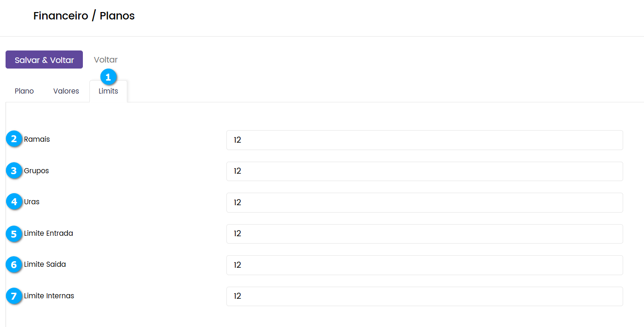Click the number 1 badge above Limits
This screenshot has width=644, height=327.
[108, 77]
